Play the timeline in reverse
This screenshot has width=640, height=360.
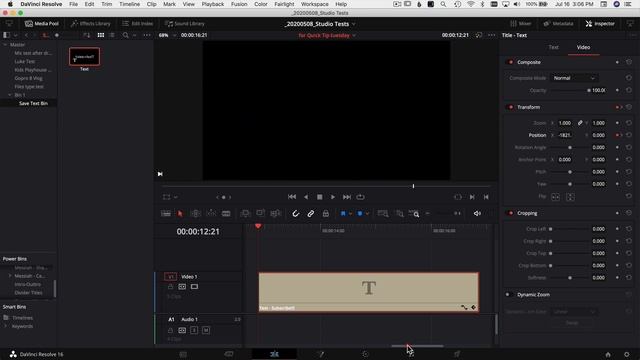click(306, 197)
